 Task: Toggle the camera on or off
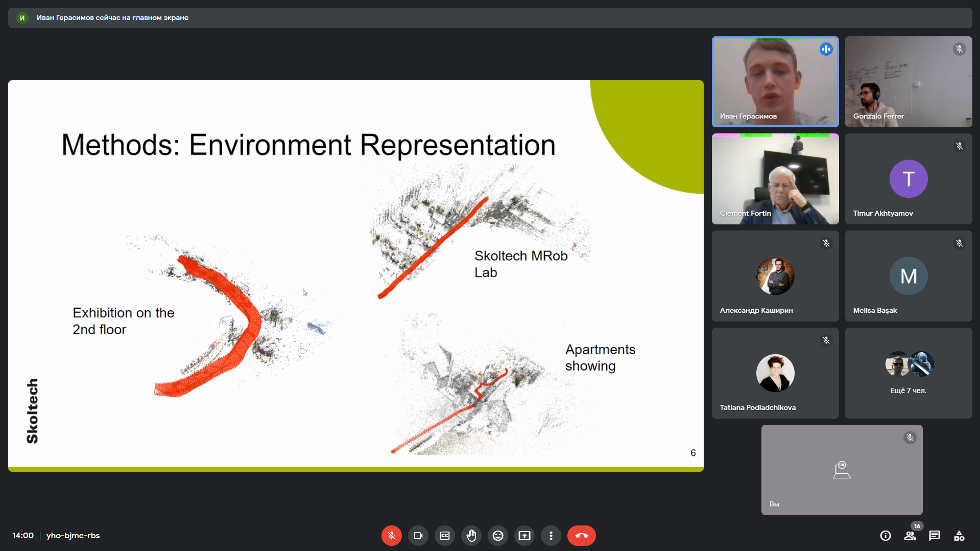pyautogui.click(x=418, y=536)
